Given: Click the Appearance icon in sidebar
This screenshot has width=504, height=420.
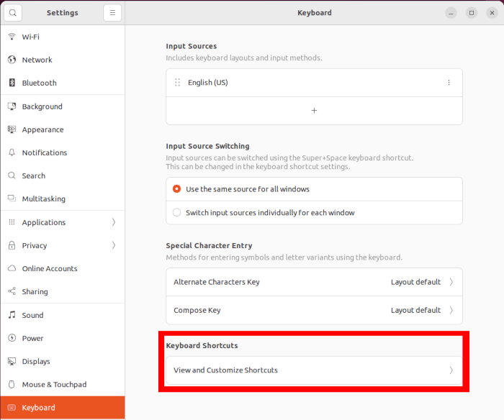Looking at the screenshot, I should (x=12, y=129).
